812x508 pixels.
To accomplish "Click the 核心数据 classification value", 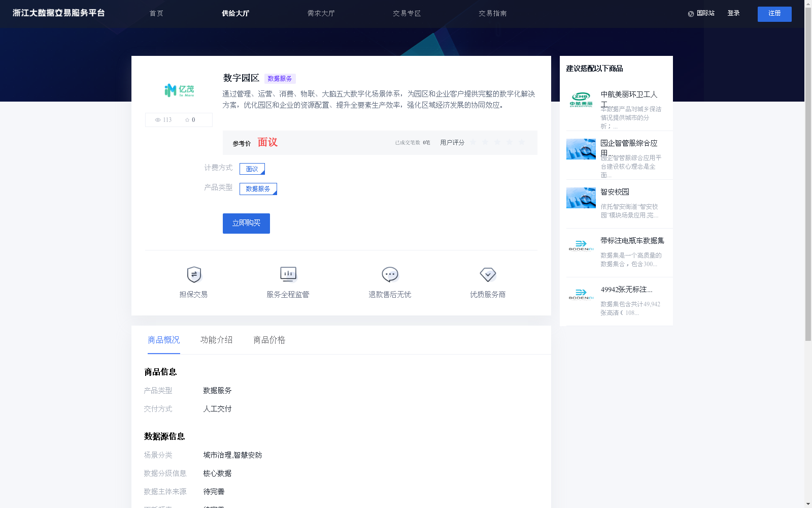I will coord(217,473).
